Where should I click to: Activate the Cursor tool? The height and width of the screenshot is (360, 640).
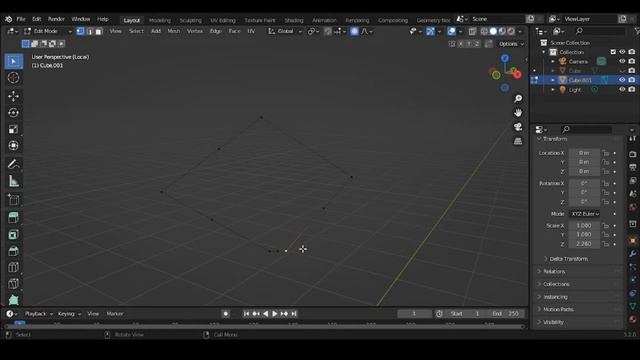[x=13, y=78]
